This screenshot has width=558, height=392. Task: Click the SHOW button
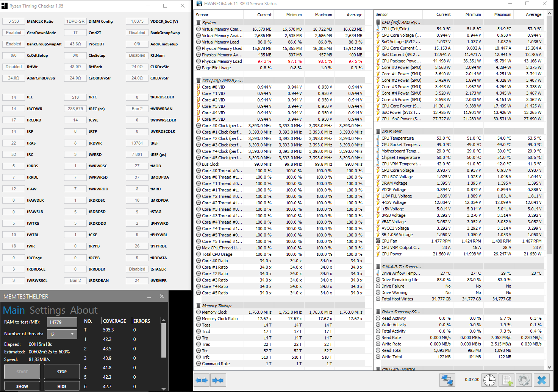[x=22, y=386]
